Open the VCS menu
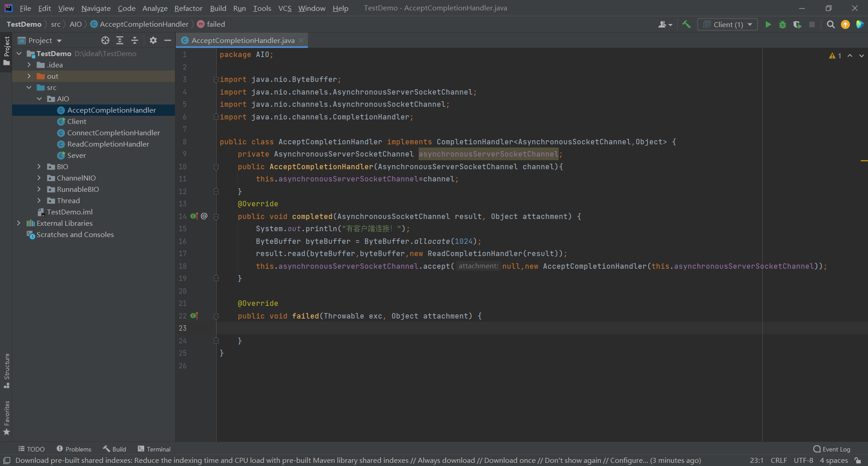The width and height of the screenshot is (868, 466). 285,8
